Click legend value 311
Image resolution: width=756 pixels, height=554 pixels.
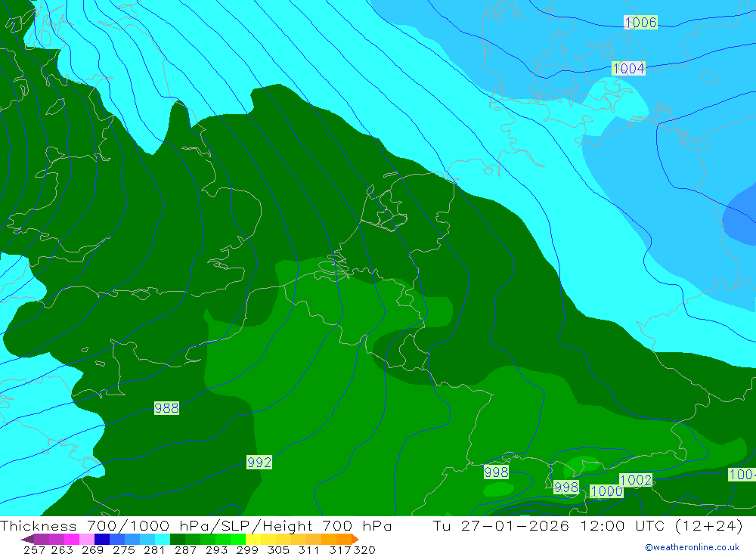click(x=308, y=549)
